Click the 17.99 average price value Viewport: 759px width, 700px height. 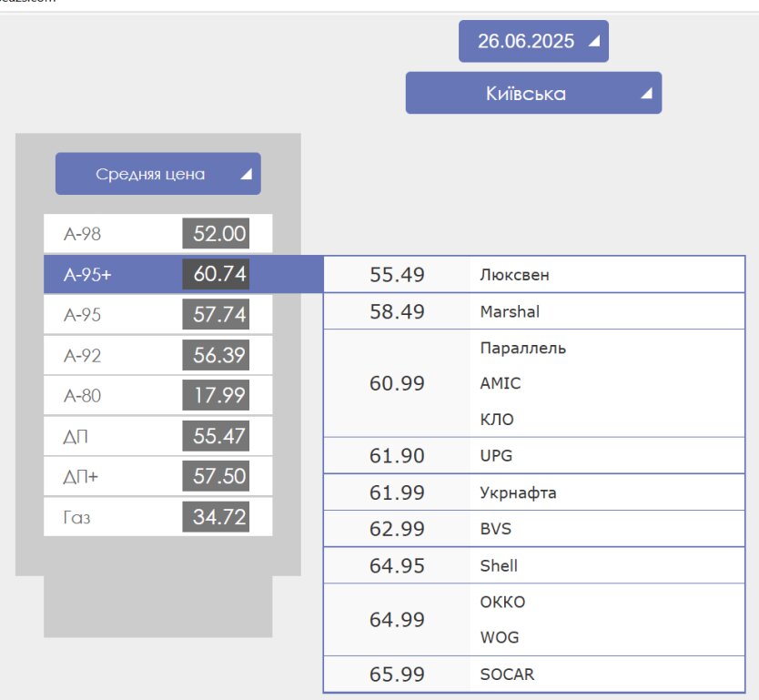point(216,395)
